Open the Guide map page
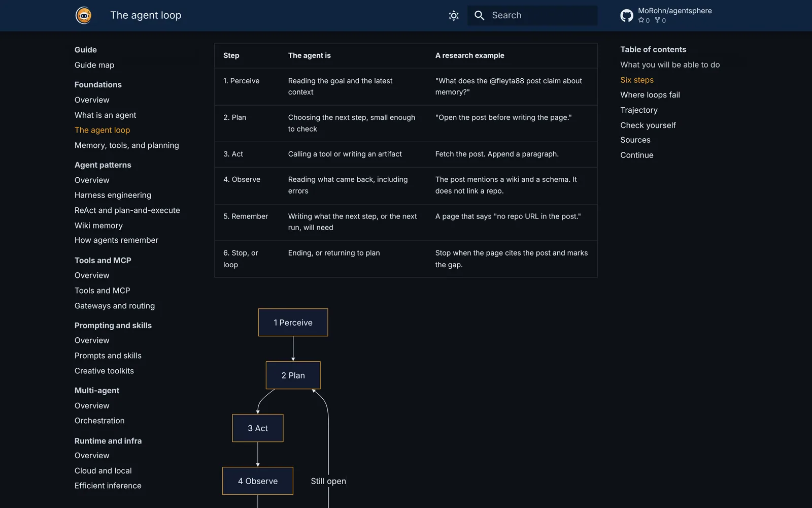 click(x=94, y=65)
